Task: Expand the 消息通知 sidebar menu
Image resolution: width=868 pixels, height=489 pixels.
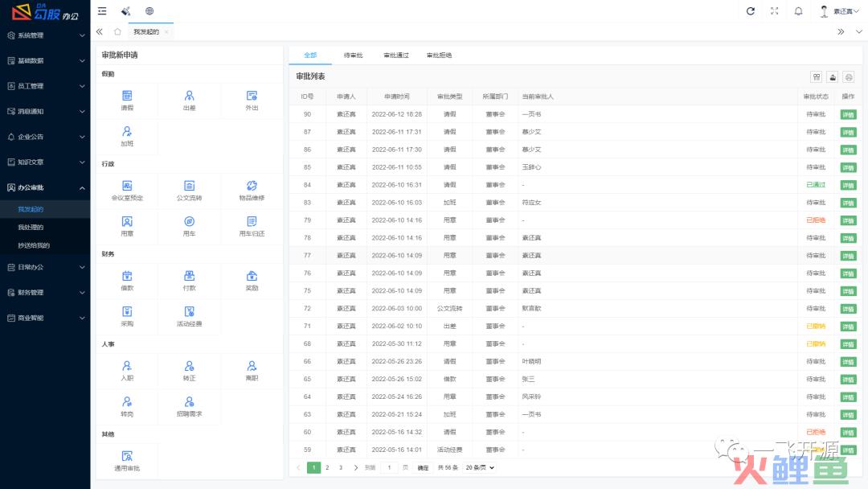Action: tap(45, 111)
